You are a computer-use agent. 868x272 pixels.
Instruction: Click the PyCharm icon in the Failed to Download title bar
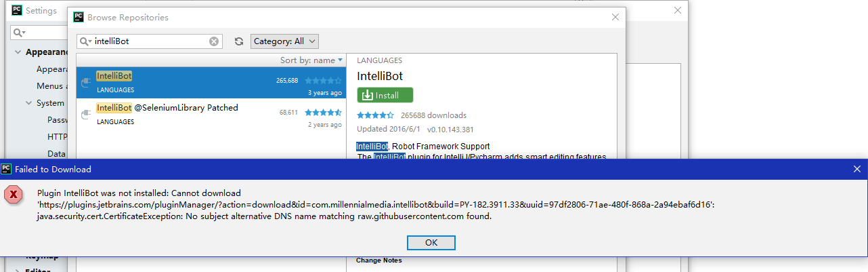point(6,169)
